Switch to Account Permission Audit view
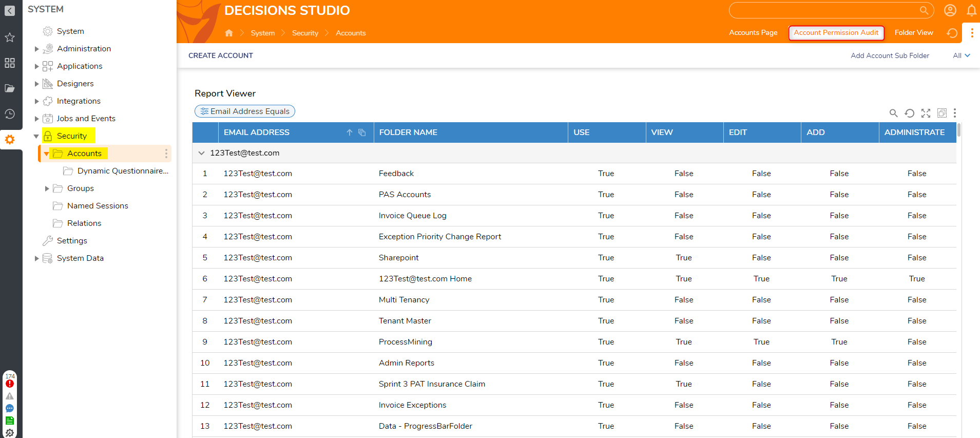 pos(836,32)
